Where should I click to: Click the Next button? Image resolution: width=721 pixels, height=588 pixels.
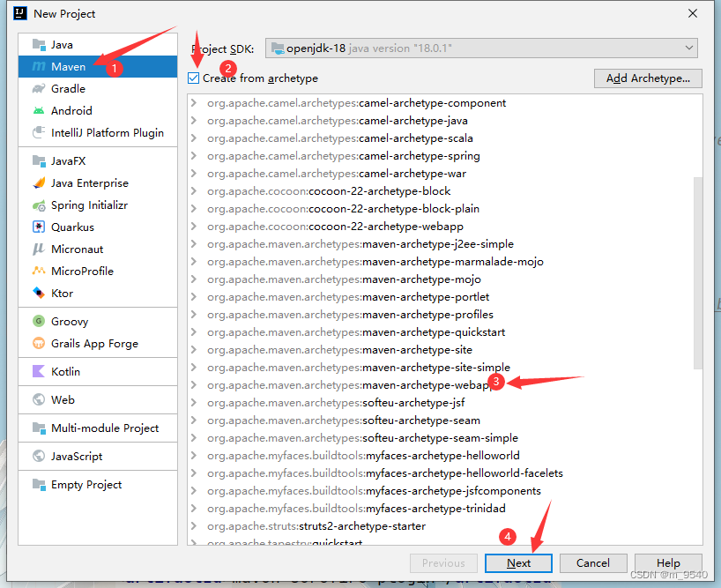[518, 562]
